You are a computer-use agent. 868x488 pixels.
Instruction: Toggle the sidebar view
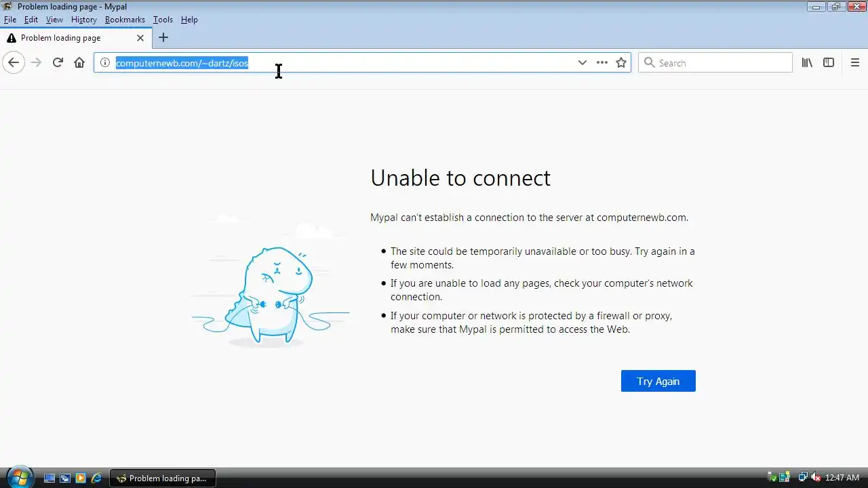[x=829, y=62]
